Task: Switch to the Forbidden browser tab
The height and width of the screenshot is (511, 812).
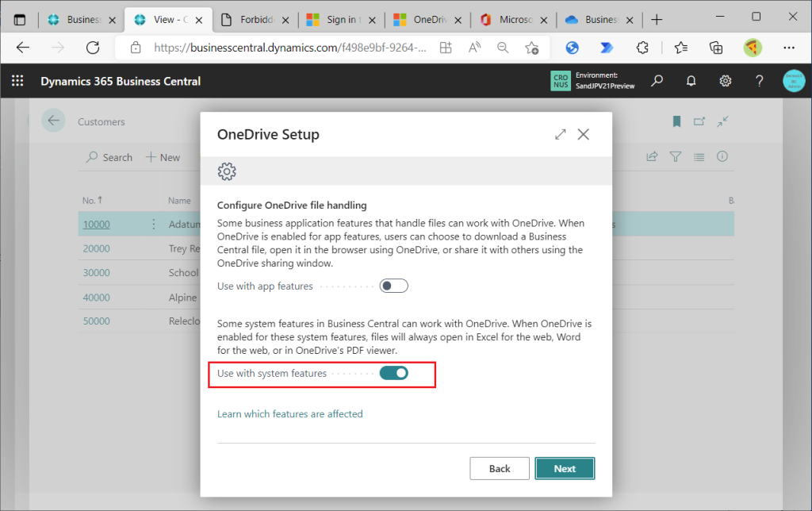Action: pos(255,20)
